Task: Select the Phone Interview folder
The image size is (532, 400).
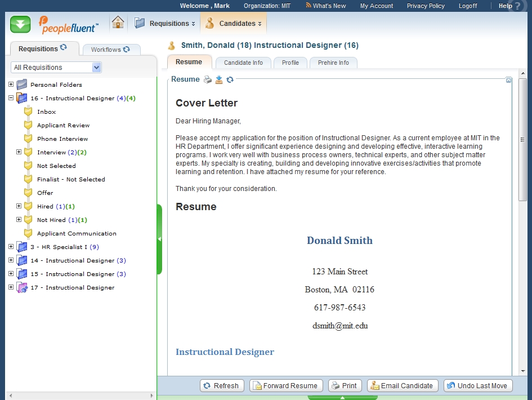Action: [x=62, y=139]
